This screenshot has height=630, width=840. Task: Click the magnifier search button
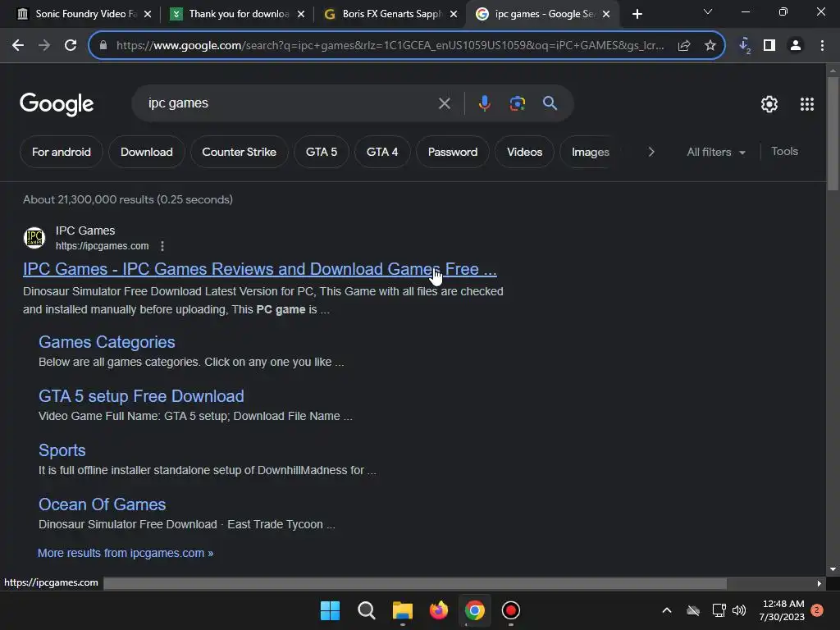tap(550, 103)
